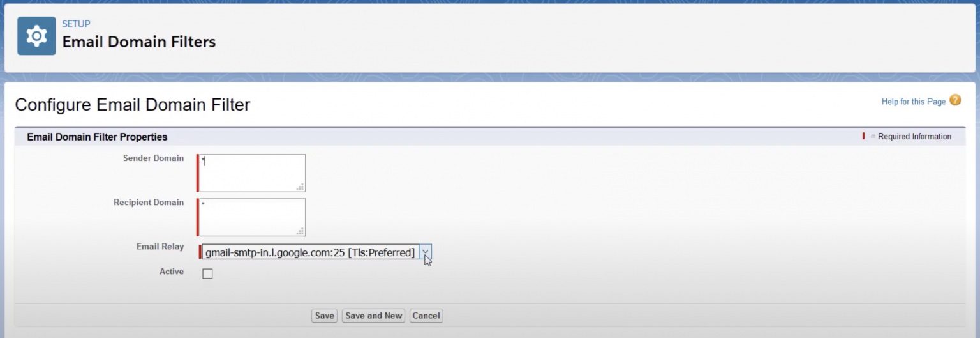Click the Sender Domain box resize grip
Image resolution: width=980 pixels, height=338 pixels.
point(300,187)
